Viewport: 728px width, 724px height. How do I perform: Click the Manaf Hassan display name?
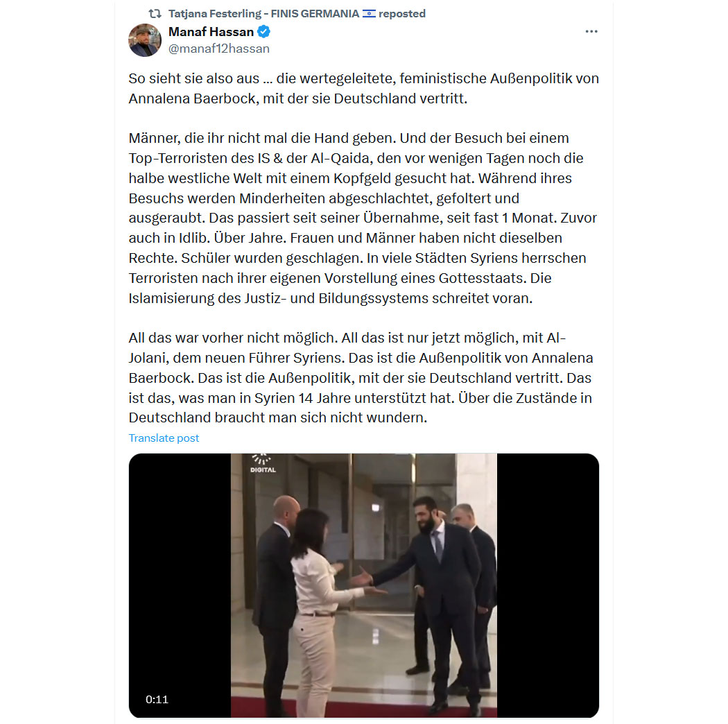(x=211, y=32)
